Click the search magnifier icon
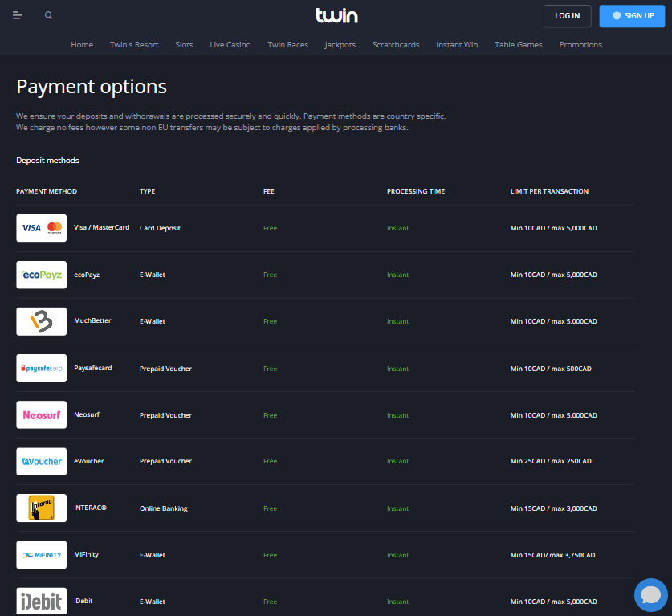This screenshot has width=672, height=616. tap(48, 15)
